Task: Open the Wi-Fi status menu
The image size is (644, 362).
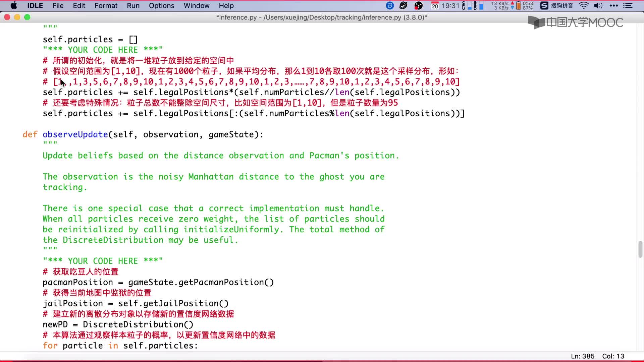Action: click(584, 6)
